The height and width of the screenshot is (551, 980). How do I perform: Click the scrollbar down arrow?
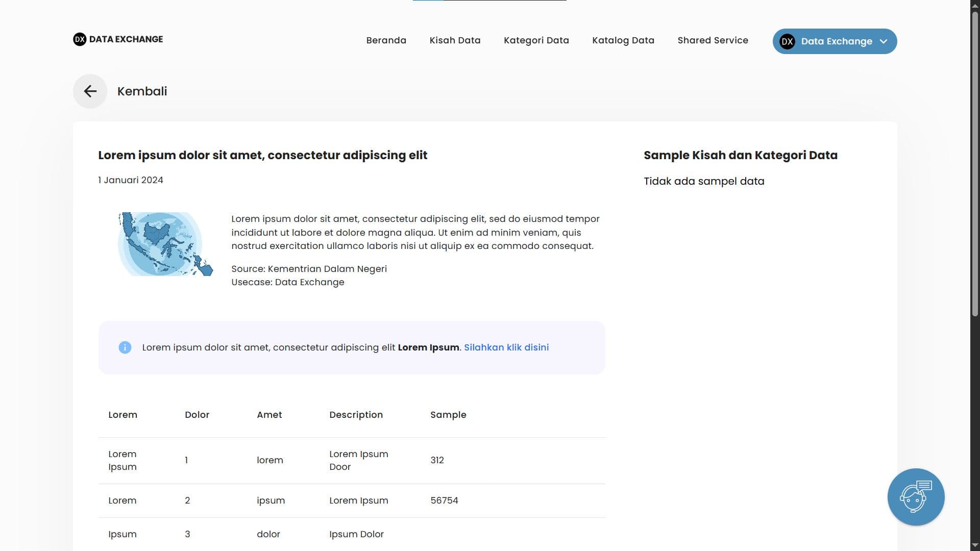click(x=975, y=545)
